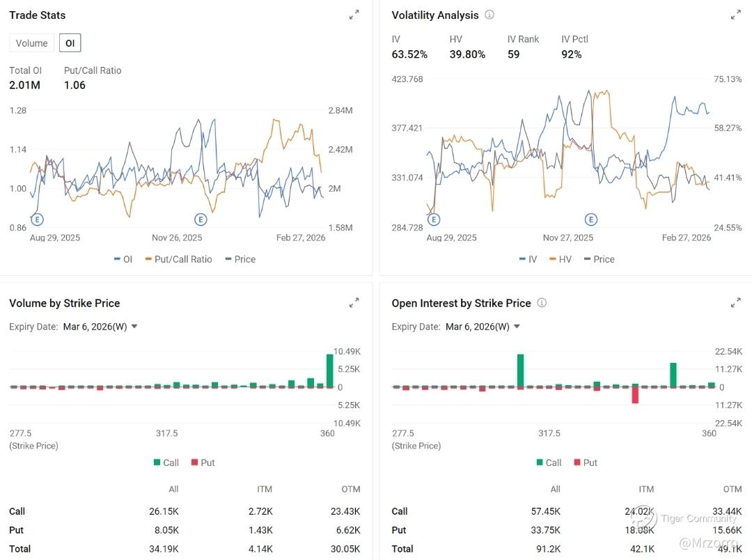This screenshot has height=560, width=752.
Task: Toggle the Put legend in Volume by Strike chart
Action: 203,462
